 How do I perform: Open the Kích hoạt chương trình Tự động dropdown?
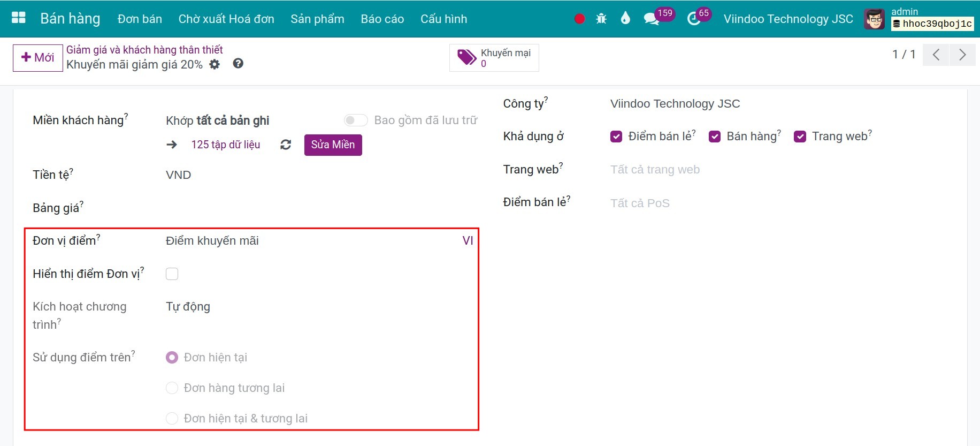321,307
